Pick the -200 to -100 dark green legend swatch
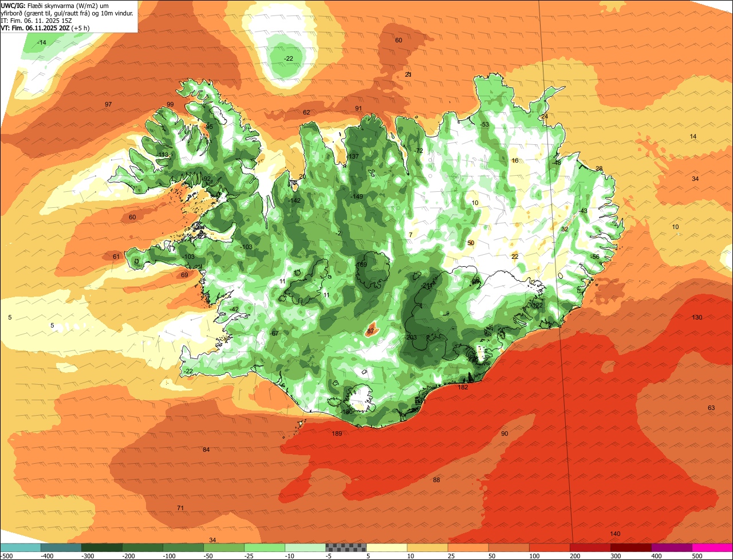This screenshot has width=733, height=560. click(143, 547)
